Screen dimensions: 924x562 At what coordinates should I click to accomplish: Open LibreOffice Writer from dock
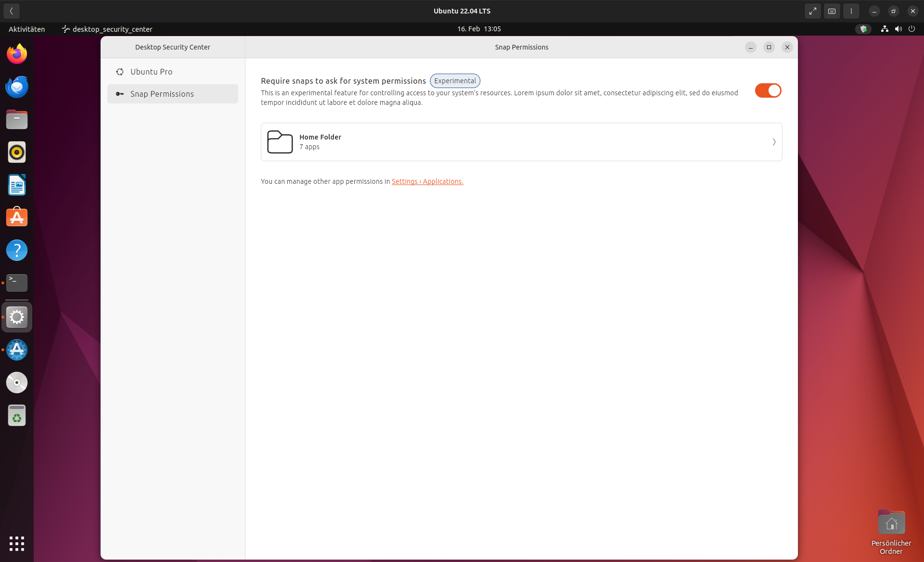17,185
